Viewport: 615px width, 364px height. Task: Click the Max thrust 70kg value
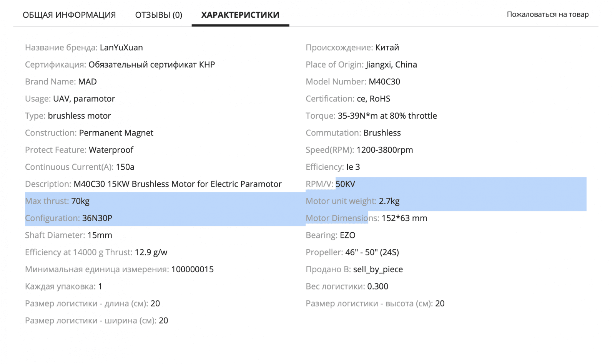(80, 201)
